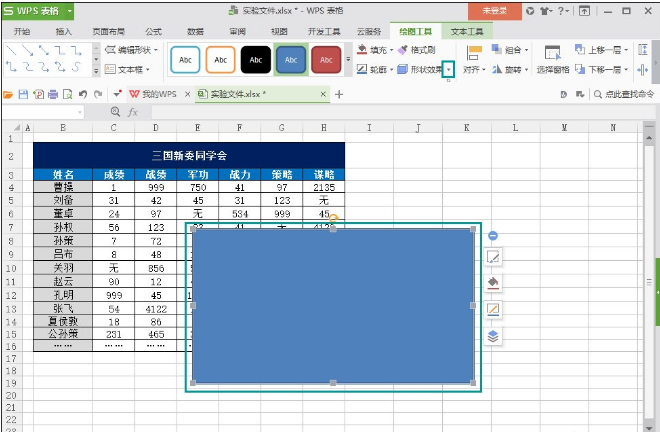
Task: Click the Not Logged In (未登录) button
Action: (494, 10)
